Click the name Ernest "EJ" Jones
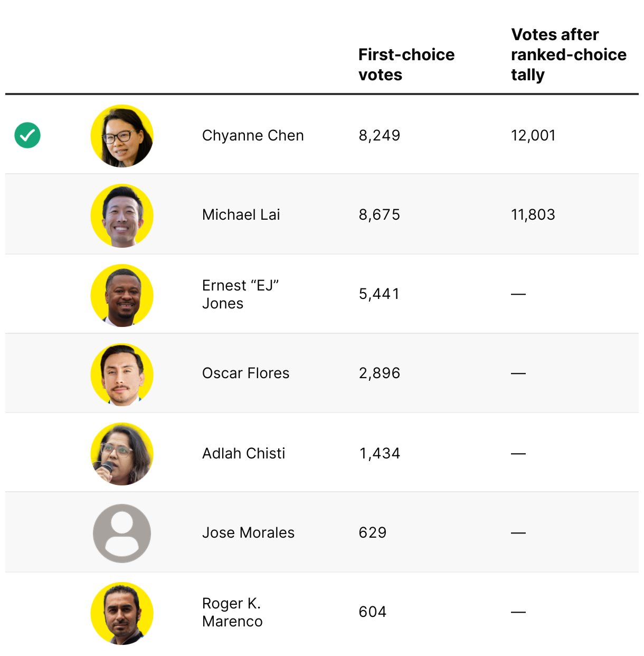644x656 pixels. [x=240, y=294]
